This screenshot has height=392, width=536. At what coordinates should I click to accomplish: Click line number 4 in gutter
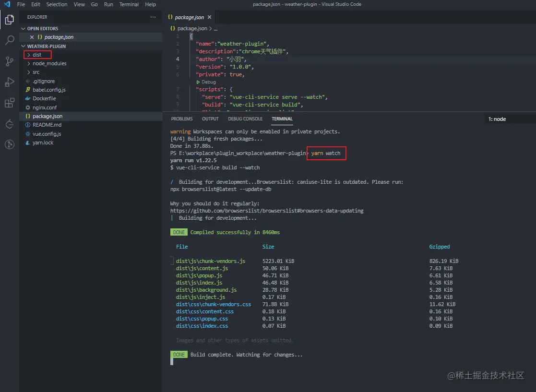click(x=178, y=59)
